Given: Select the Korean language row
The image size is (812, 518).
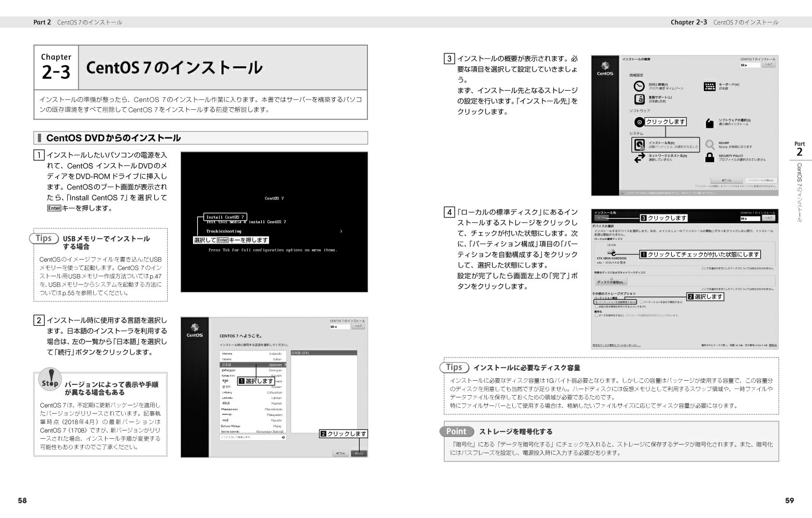Looking at the screenshot, I should 253,387.
